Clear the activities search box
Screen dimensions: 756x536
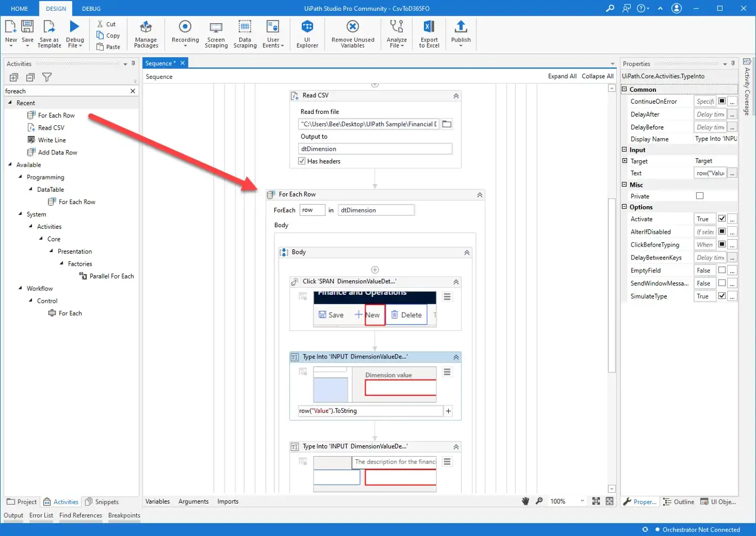pyautogui.click(x=132, y=91)
